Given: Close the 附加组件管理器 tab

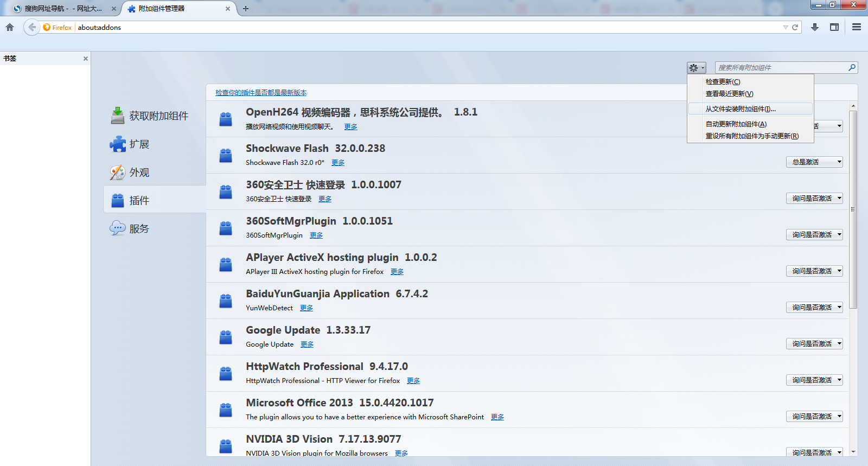Looking at the screenshot, I should [228, 9].
